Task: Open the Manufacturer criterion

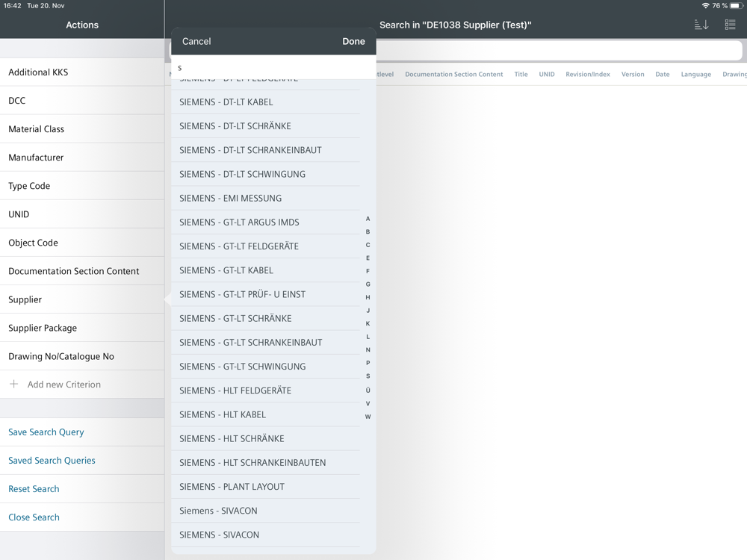Action: point(82,158)
